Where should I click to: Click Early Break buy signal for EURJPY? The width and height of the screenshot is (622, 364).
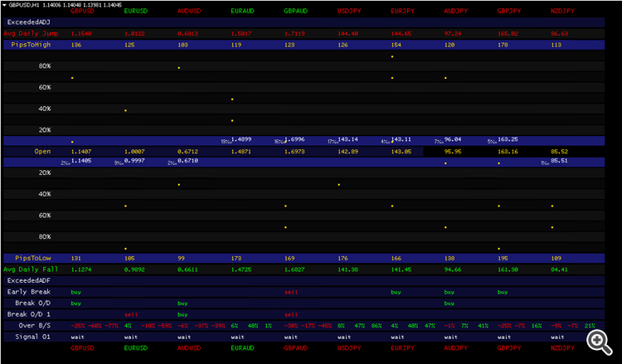pos(396,292)
